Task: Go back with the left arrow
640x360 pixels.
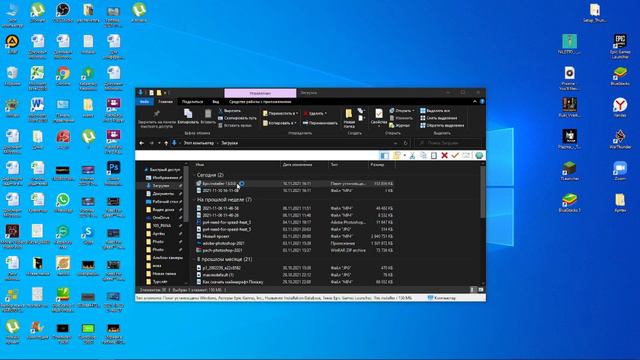Action: tap(142, 143)
